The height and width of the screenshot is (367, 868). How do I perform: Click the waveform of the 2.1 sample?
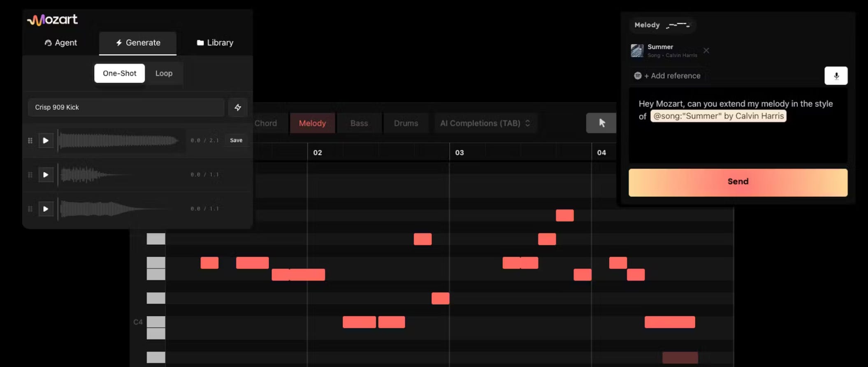coord(119,141)
